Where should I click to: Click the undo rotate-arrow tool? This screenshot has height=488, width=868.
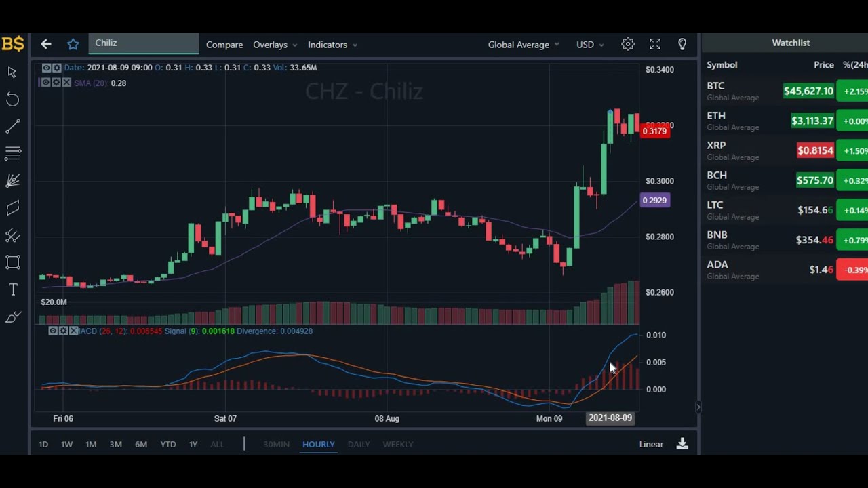12,100
